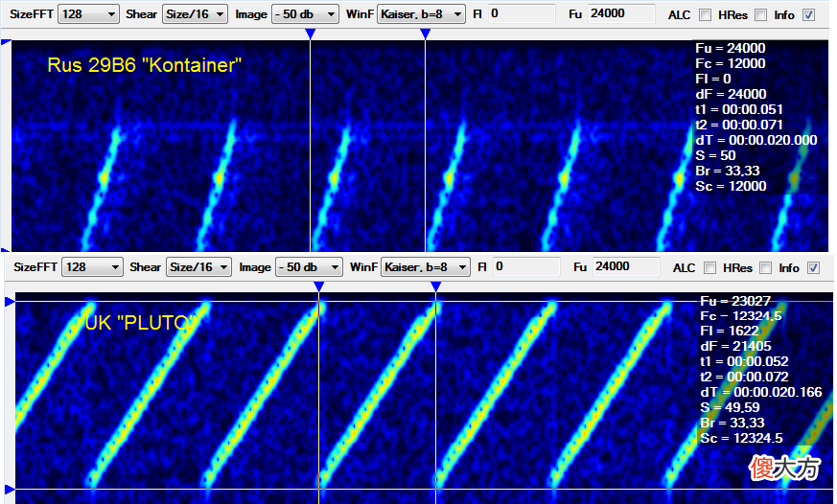This screenshot has width=837, height=504.
Task: Click 'S = 49.59' readout in lower panel
Action: (730, 408)
